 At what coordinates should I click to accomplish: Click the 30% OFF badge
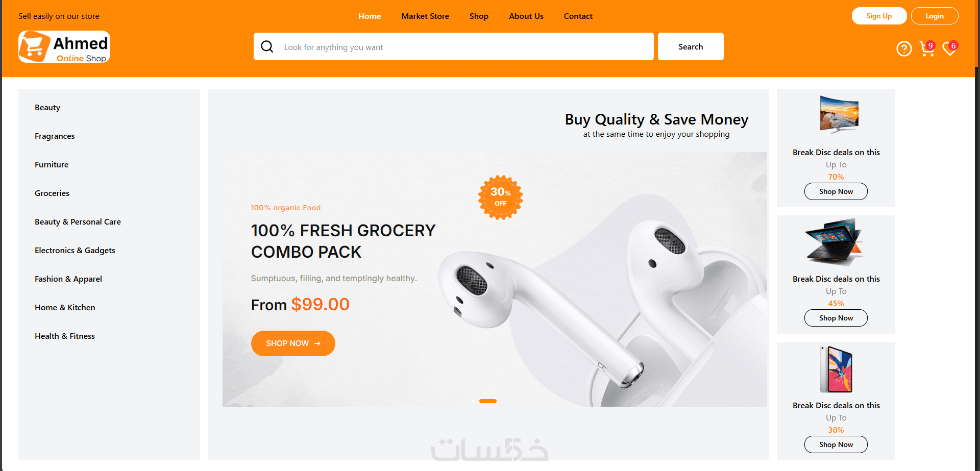[x=500, y=197]
